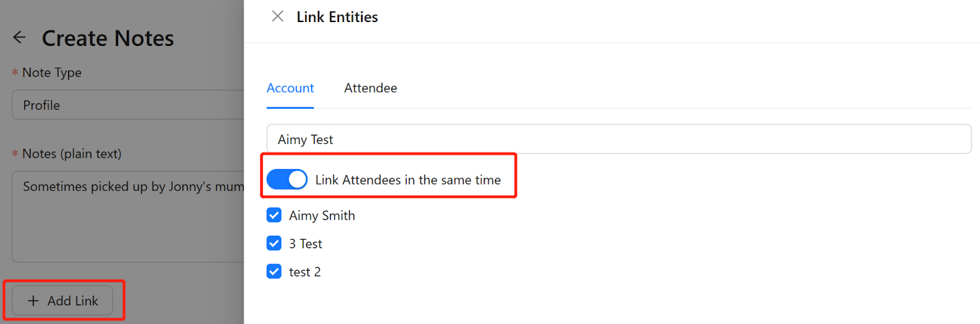Switch to the Attendee tab
Viewport: 980px width, 324px height.
pyautogui.click(x=371, y=88)
